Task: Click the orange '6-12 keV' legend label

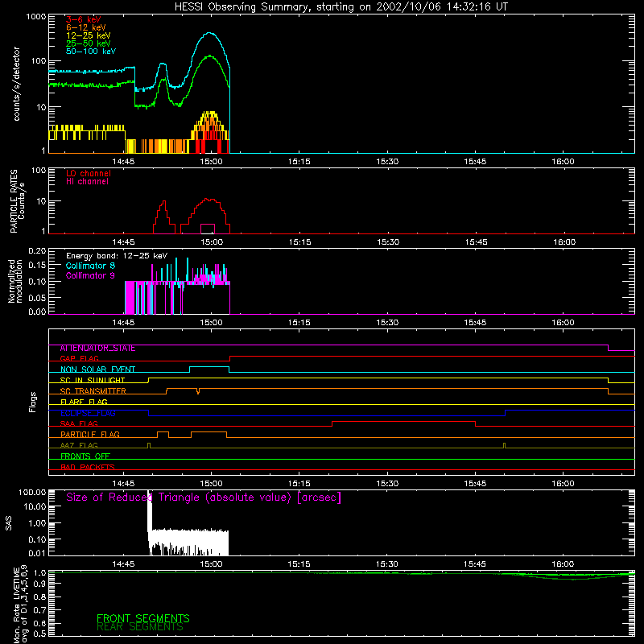Action: (x=86, y=27)
